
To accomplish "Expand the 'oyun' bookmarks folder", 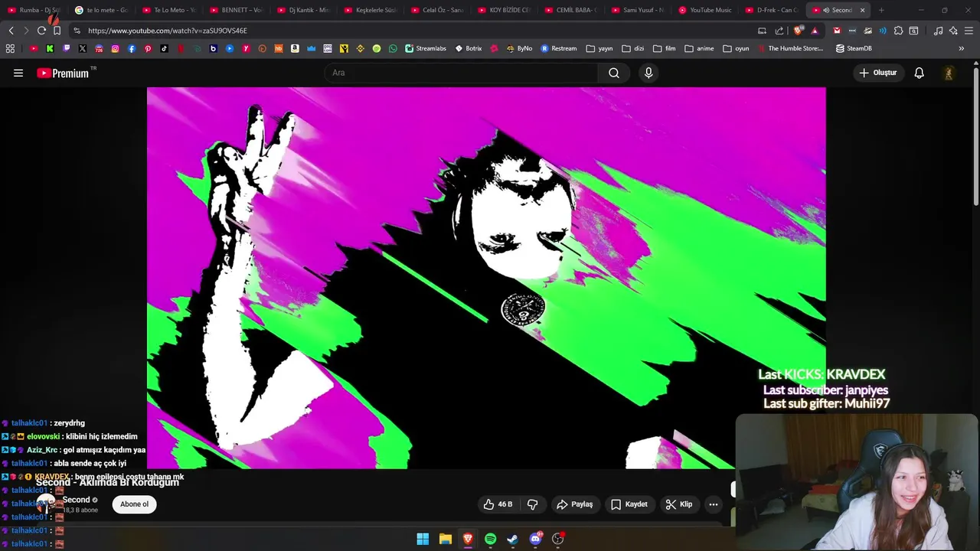I will [736, 48].
